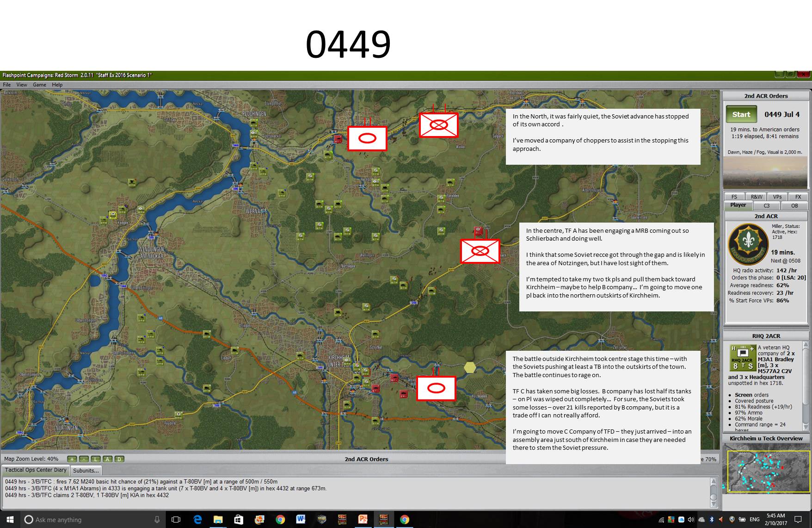Click the Wi-Fi network icon in system tray
The width and height of the screenshot is (812, 528).
pos(661,520)
